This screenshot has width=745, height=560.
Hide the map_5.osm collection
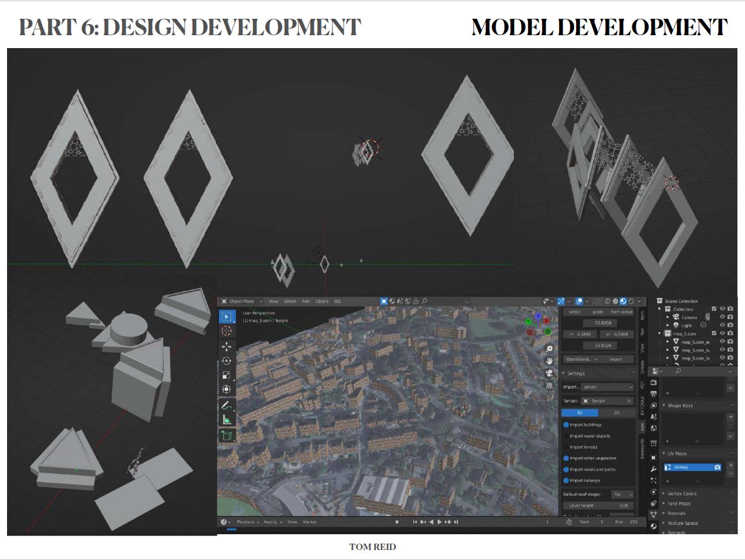722,333
